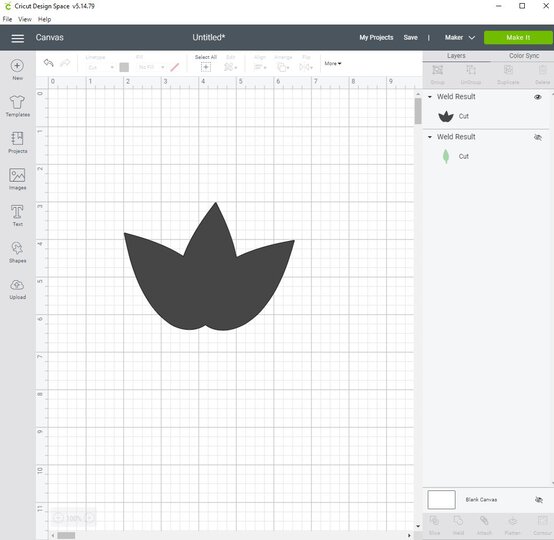Open the Align dropdown

click(x=260, y=67)
